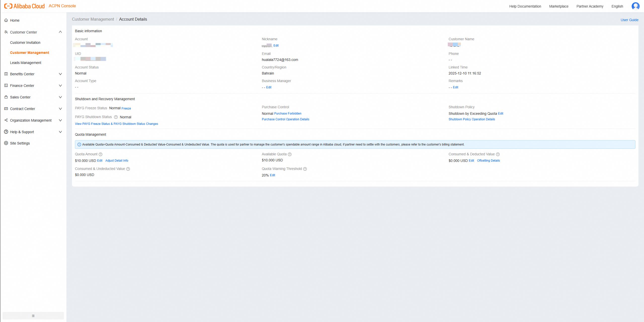
Task: Click Customer Management breadcrumb
Action: pyautogui.click(x=93, y=19)
